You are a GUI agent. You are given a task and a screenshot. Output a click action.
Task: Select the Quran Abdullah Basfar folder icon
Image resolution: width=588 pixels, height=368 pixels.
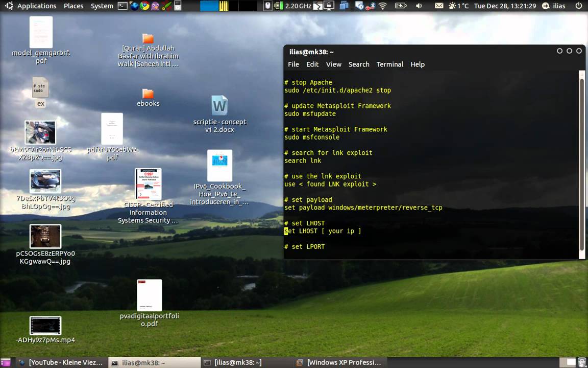point(148,50)
